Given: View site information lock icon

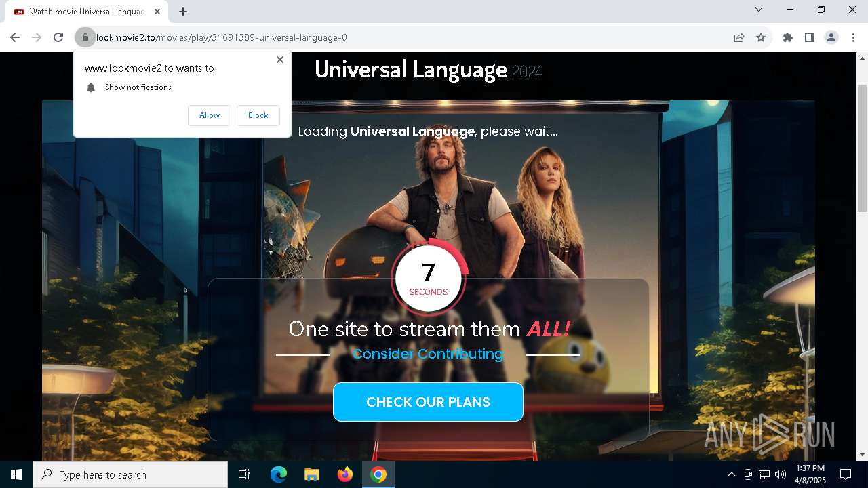Looking at the screenshot, I should click(85, 37).
